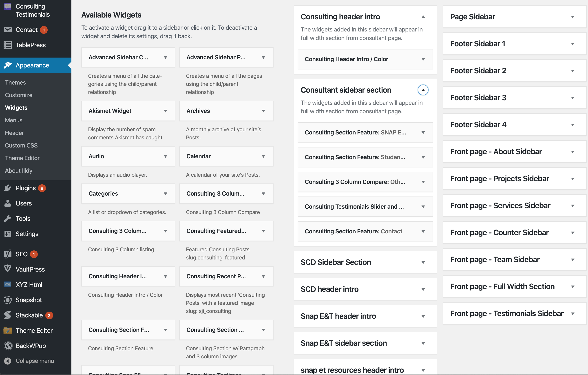Click the Tools wrench icon
The width and height of the screenshot is (588, 375).
[8, 218]
